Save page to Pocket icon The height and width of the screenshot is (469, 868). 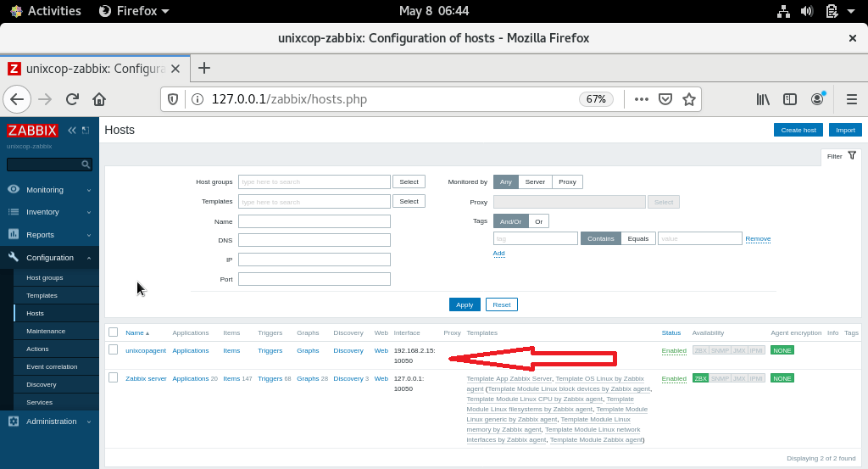pyautogui.click(x=665, y=99)
